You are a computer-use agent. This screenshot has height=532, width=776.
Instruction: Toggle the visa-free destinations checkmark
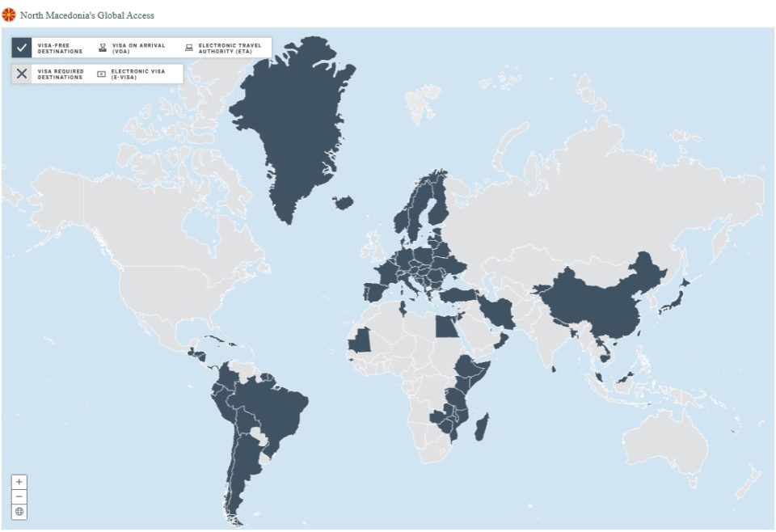(22, 48)
